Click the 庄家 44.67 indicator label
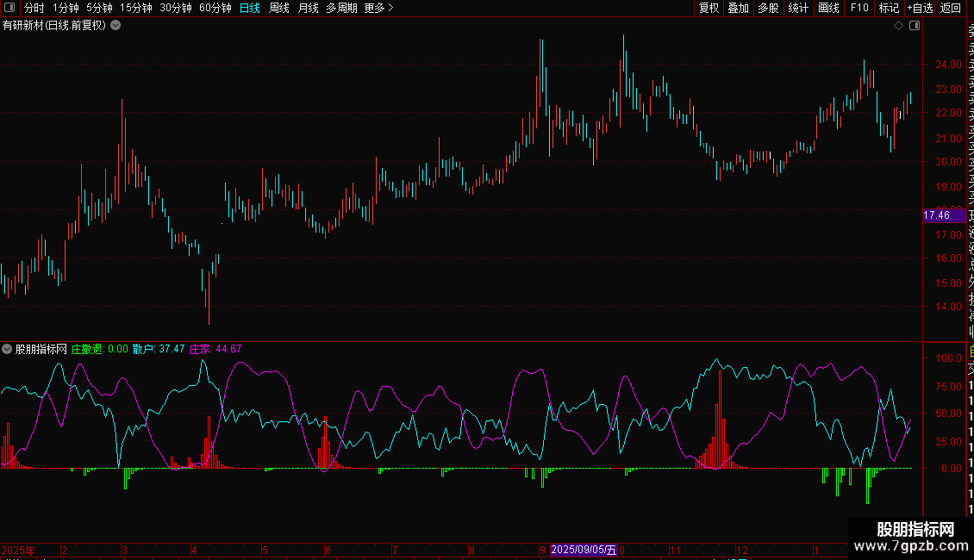The height and width of the screenshot is (560, 974). (215, 349)
